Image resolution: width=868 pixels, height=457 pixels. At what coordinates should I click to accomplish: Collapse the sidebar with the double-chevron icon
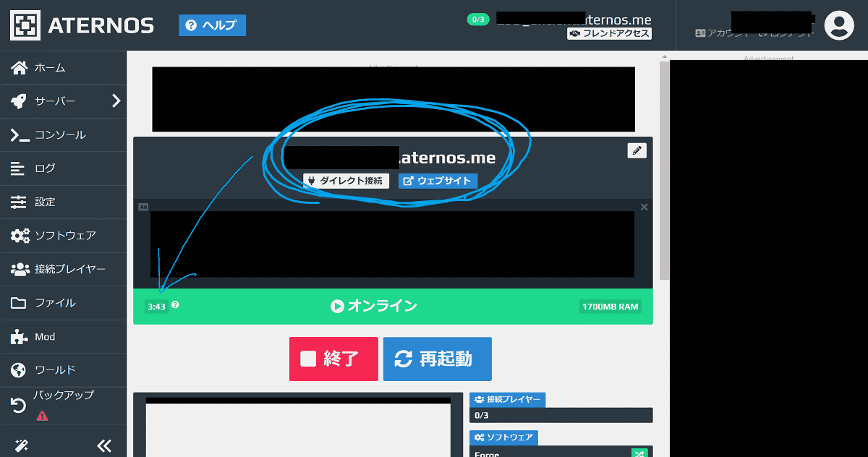coord(104,445)
